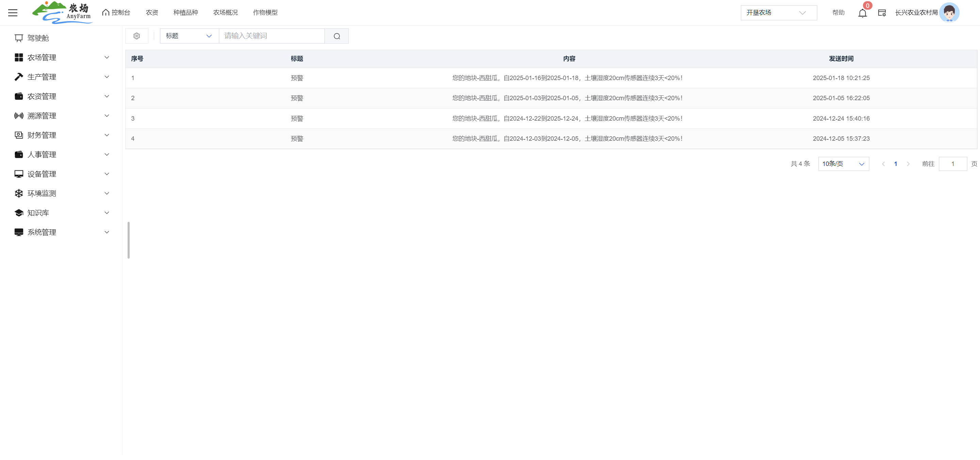980x460 pixels.
Task: Click the card icon beside the bell
Action: coord(882,13)
